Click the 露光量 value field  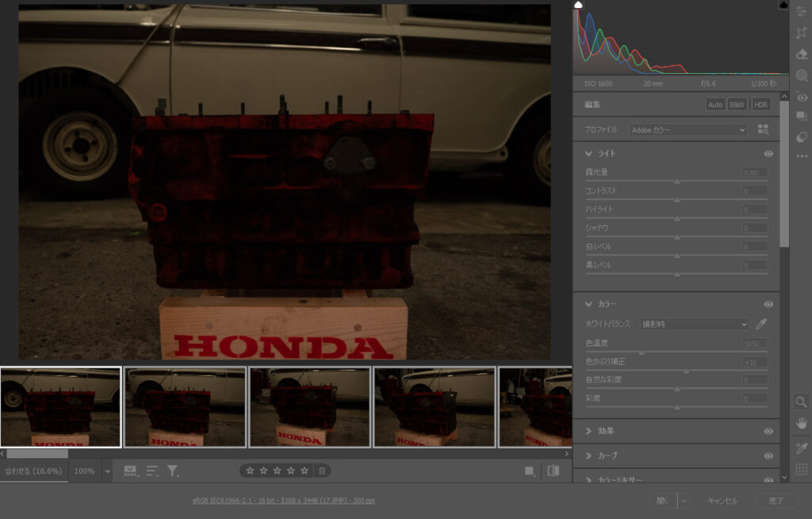tap(755, 172)
